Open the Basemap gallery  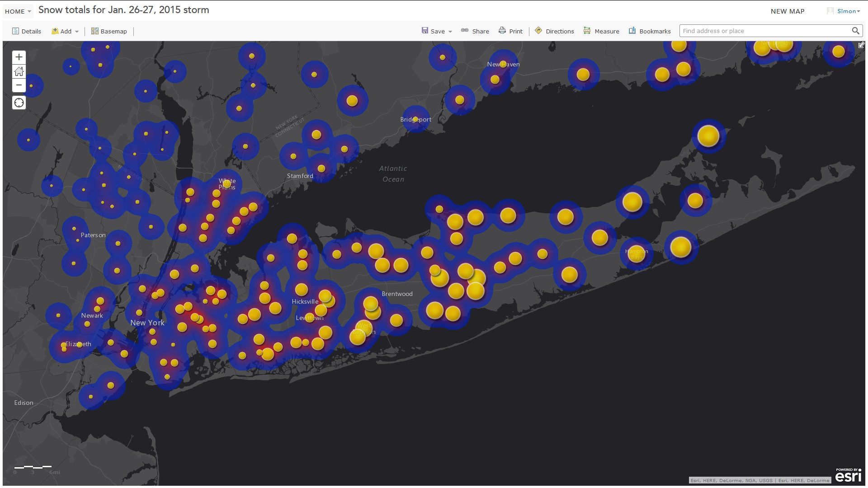coord(109,31)
